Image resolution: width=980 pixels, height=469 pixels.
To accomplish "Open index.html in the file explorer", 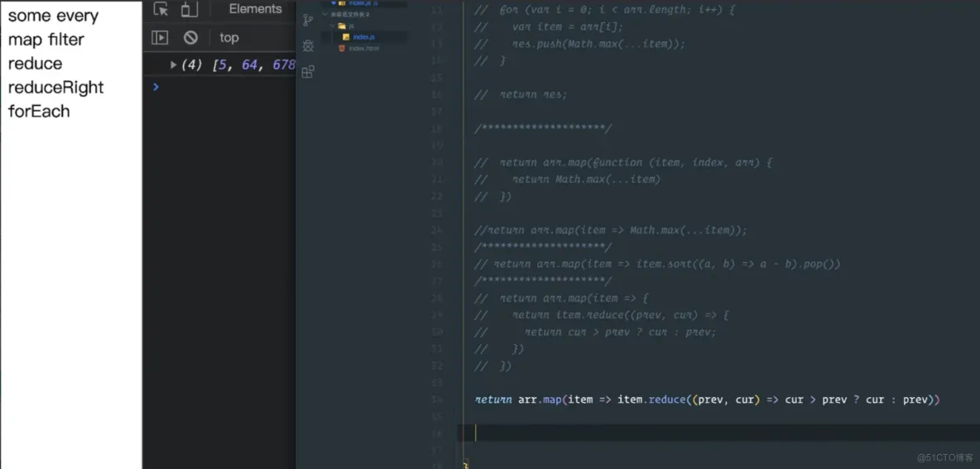I will [363, 48].
